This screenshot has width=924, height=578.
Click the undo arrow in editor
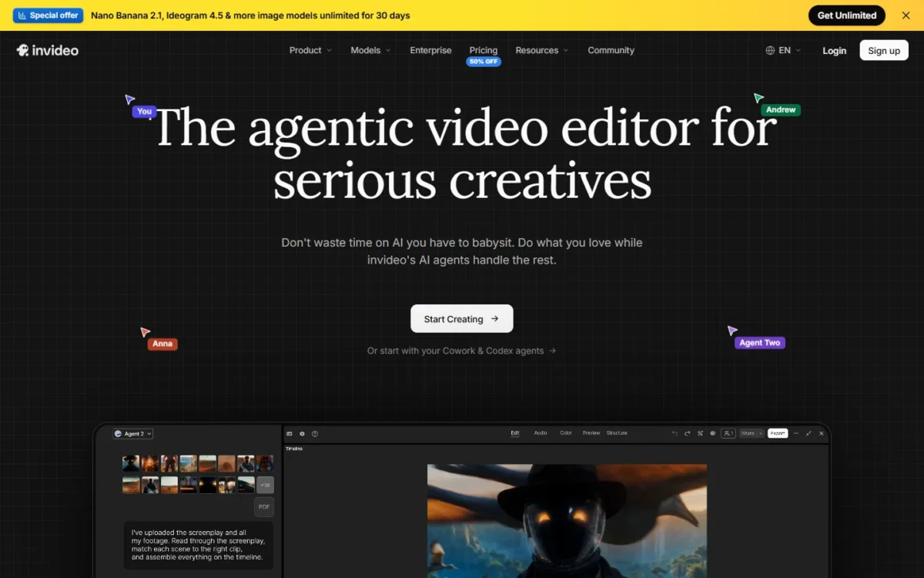tap(675, 434)
